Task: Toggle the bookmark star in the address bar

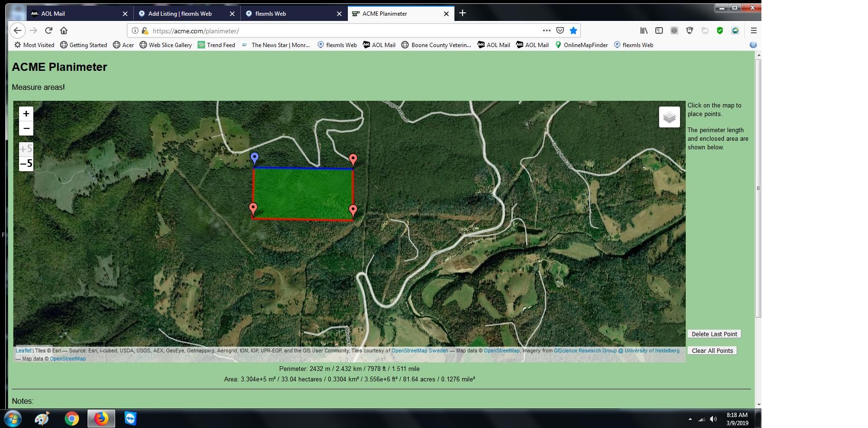Action: pyautogui.click(x=573, y=30)
